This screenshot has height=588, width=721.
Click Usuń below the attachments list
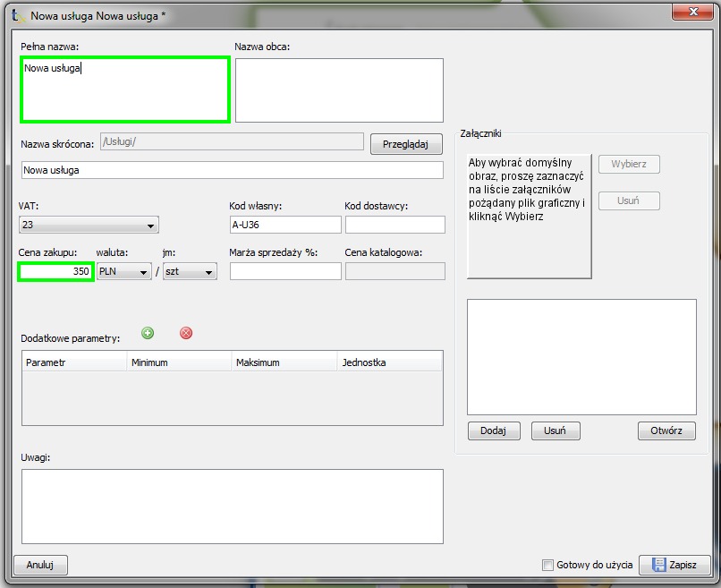click(x=556, y=430)
